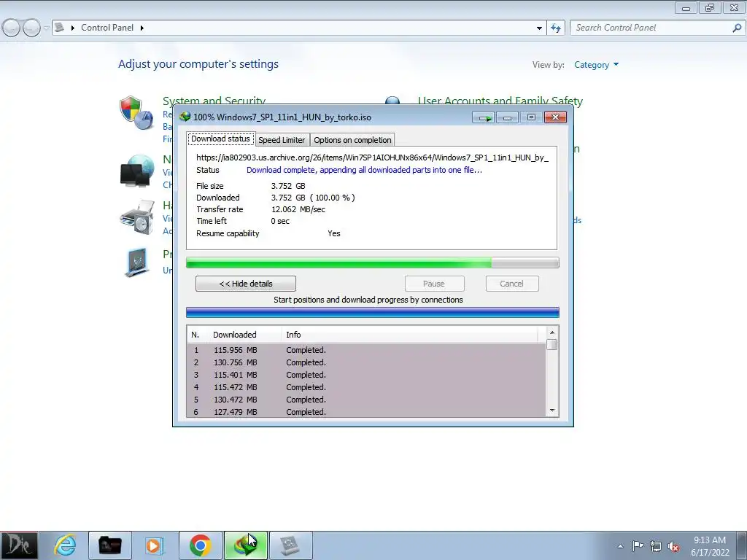Image resolution: width=747 pixels, height=560 pixels.
Task: Click the Control Panel breadcrumb
Action: pyautogui.click(x=107, y=28)
